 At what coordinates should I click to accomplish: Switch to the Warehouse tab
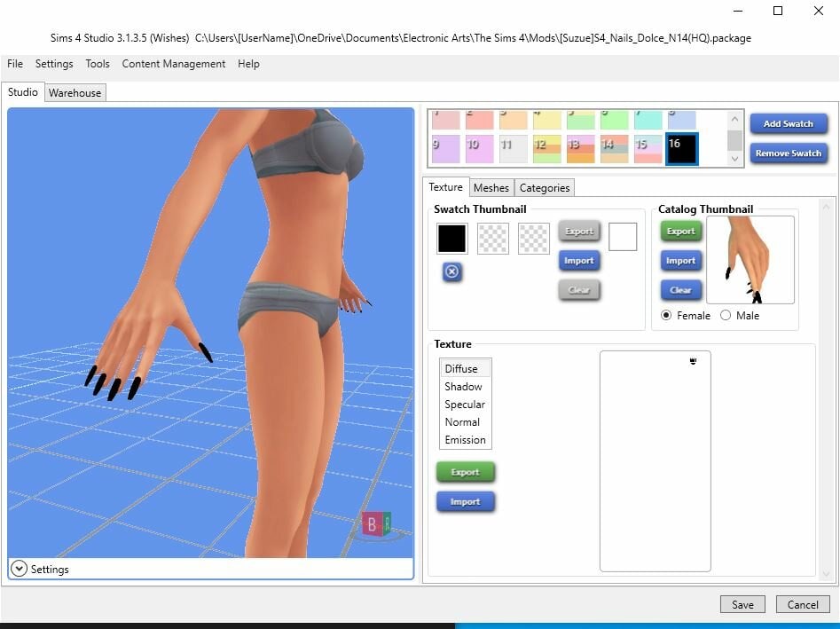(x=75, y=92)
